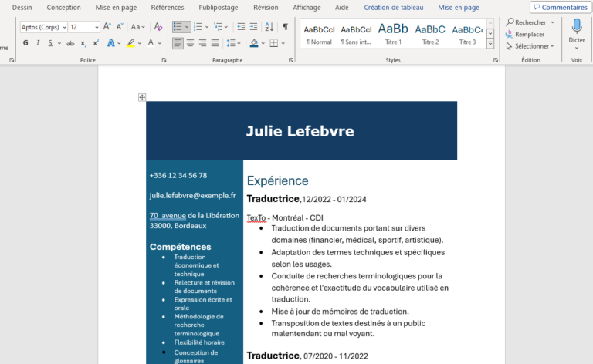
Task: Open the Révision tab
Action: pyautogui.click(x=266, y=8)
